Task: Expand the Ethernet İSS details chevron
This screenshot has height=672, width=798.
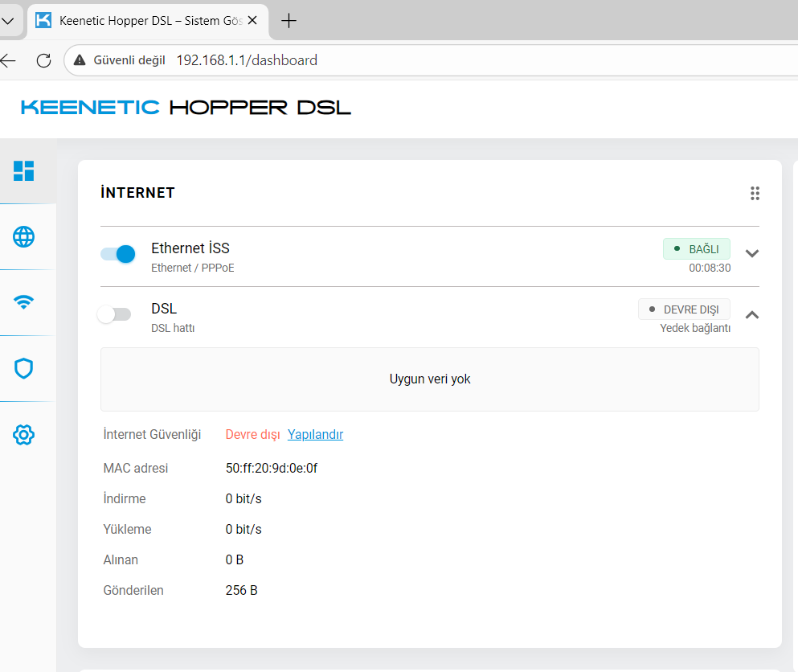Action: pyautogui.click(x=752, y=253)
